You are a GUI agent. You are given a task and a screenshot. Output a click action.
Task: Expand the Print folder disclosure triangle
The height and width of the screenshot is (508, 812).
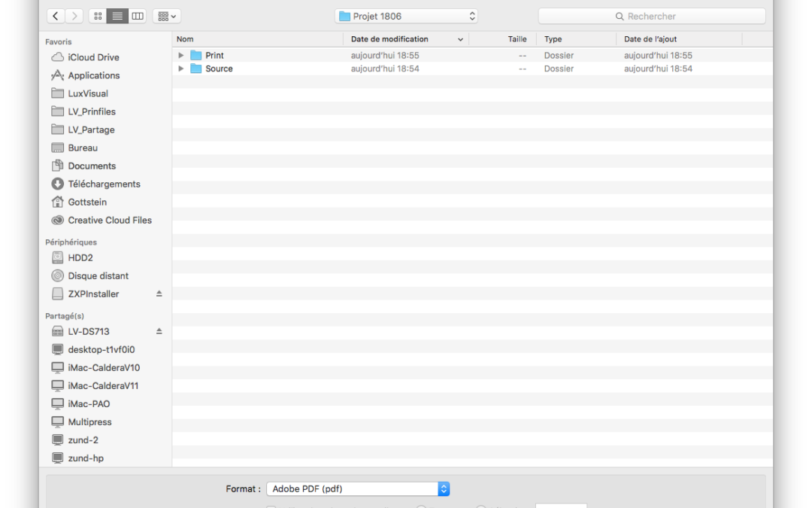pyautogui.click(x=181, y=56)
